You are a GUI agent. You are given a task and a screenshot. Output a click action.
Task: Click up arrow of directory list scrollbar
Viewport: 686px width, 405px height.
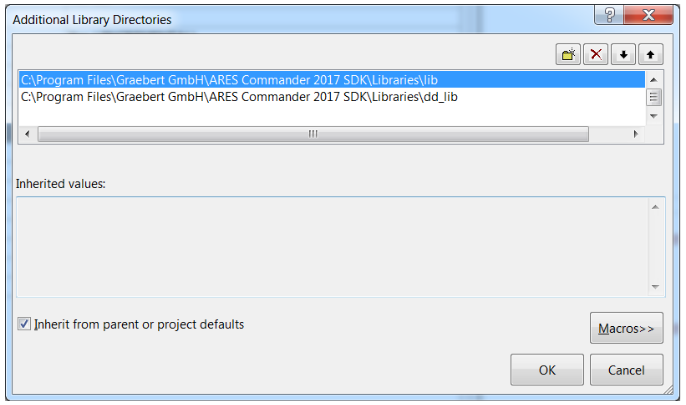click(654, 80)
